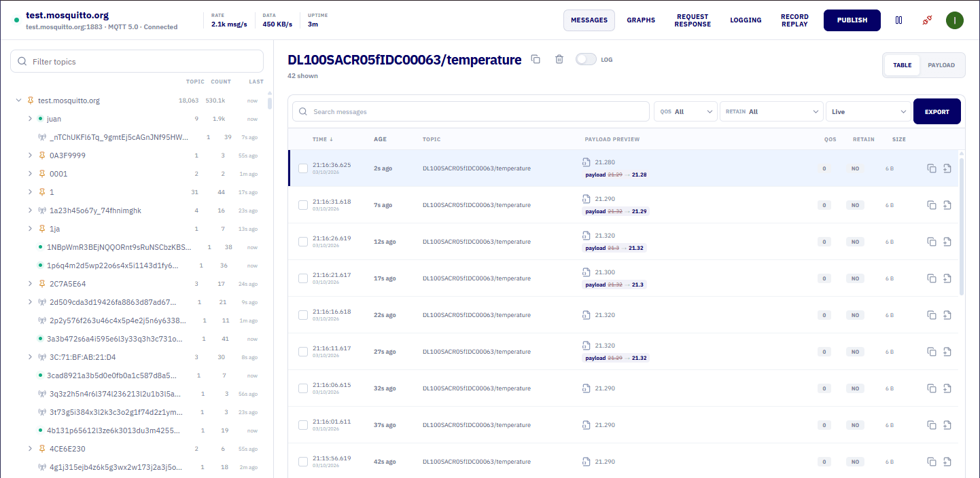The width and height of the screenshot is (980, 478).
Task: Click the Export button
Action: (937, 111)
